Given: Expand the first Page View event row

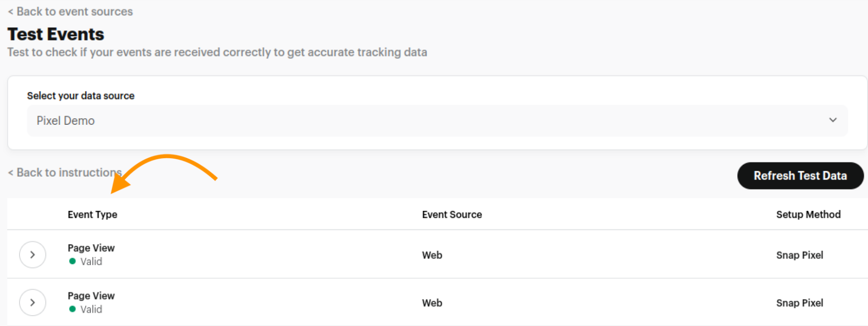Looking at the screenshot, I should pos(33,255).
